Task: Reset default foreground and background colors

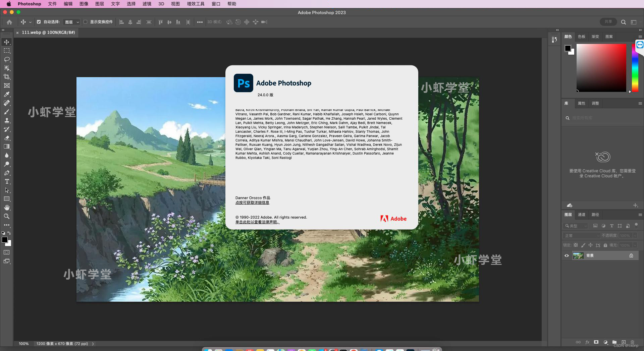Action: point(3,233)
